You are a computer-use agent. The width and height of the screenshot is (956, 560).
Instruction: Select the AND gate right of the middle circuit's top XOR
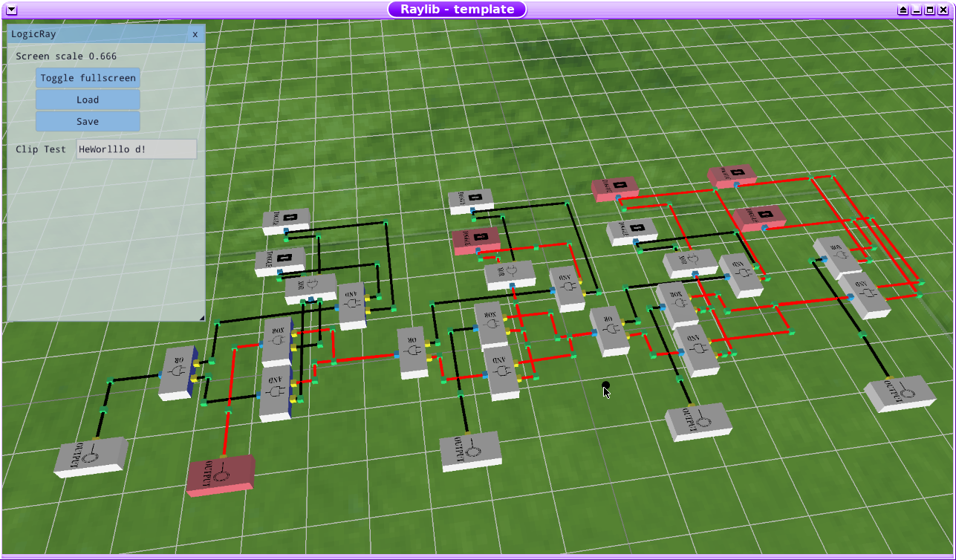pos(568,288)
